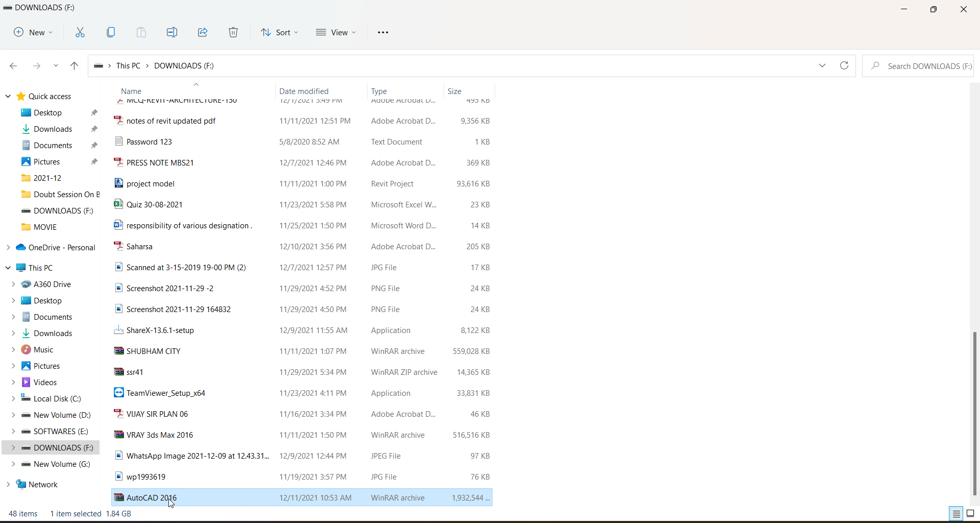Open the See more (three dots) menu
The width and height of the screenshot is (980, 523).
click(383, 32)
